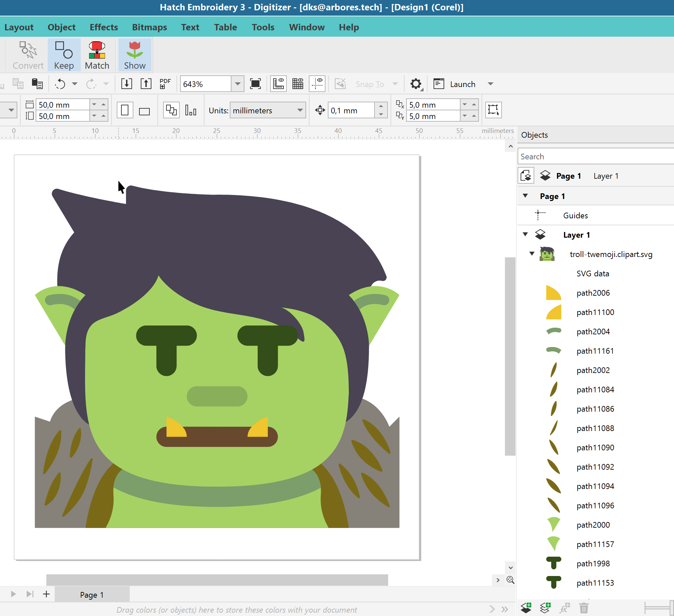The image size is (674, 616).
Task: Click the Undo arrow icon
Action: pyautogui.click(x=60, y=84)
